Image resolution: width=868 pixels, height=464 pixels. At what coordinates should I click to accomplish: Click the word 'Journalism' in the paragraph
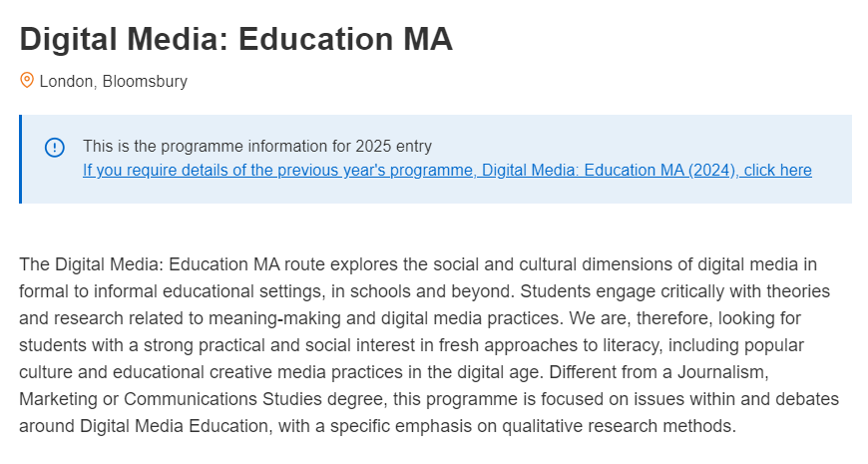tap(721, 372)
